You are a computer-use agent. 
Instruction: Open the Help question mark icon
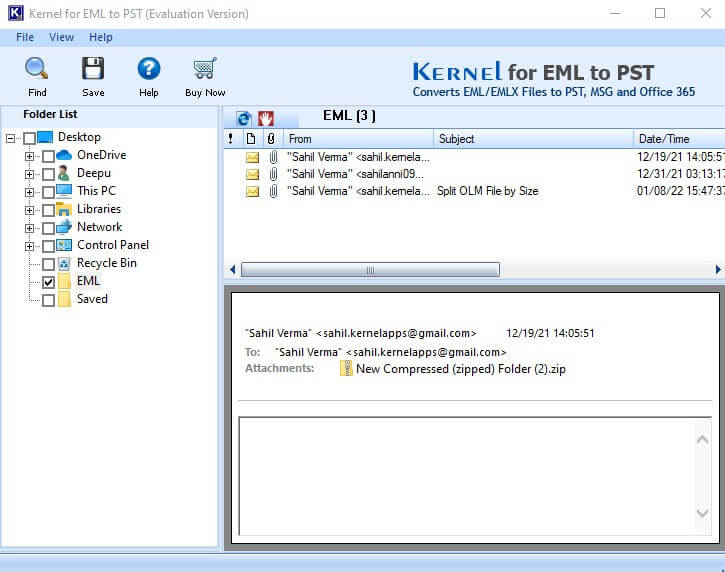tap(149, 68)
